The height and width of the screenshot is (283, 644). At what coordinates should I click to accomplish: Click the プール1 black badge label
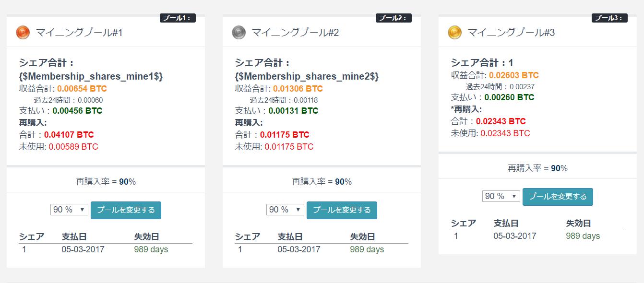[x=178, y=18]
